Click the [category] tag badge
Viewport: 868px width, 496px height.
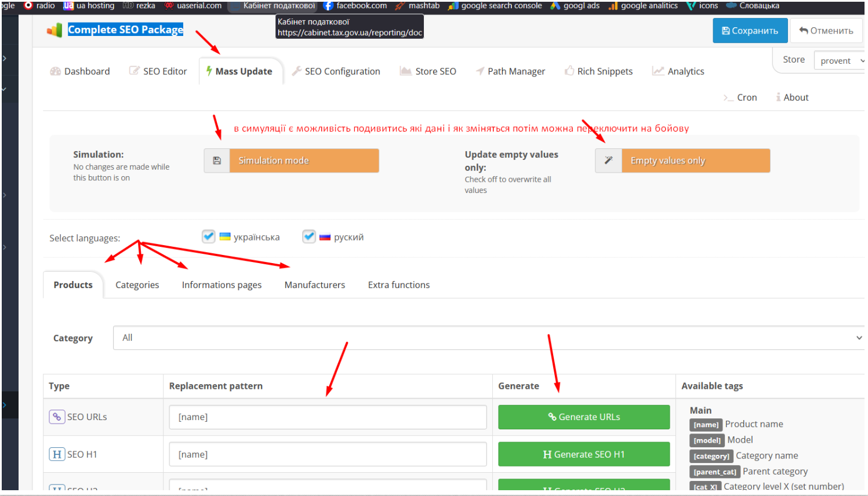[x=711, y=456]
